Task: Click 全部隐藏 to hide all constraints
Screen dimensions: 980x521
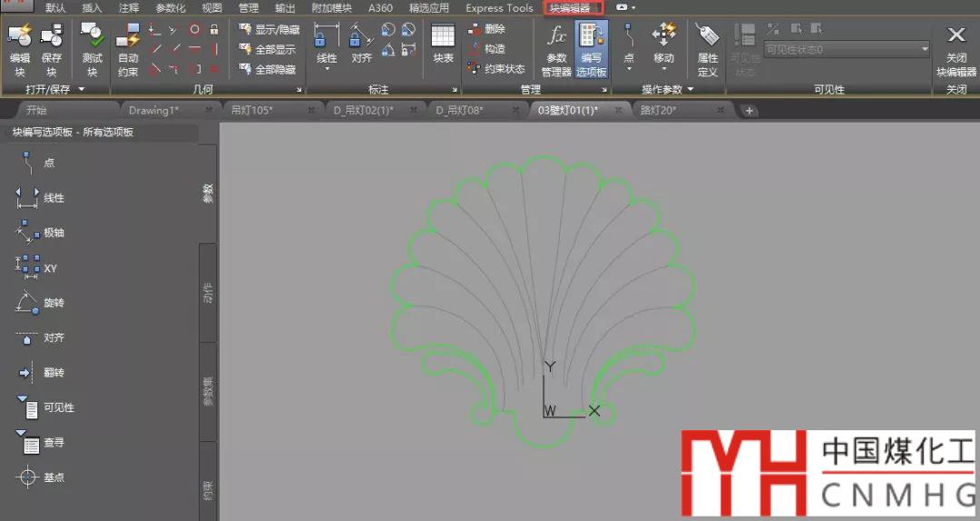Action: pyautogui.click(x=269, y=69)
